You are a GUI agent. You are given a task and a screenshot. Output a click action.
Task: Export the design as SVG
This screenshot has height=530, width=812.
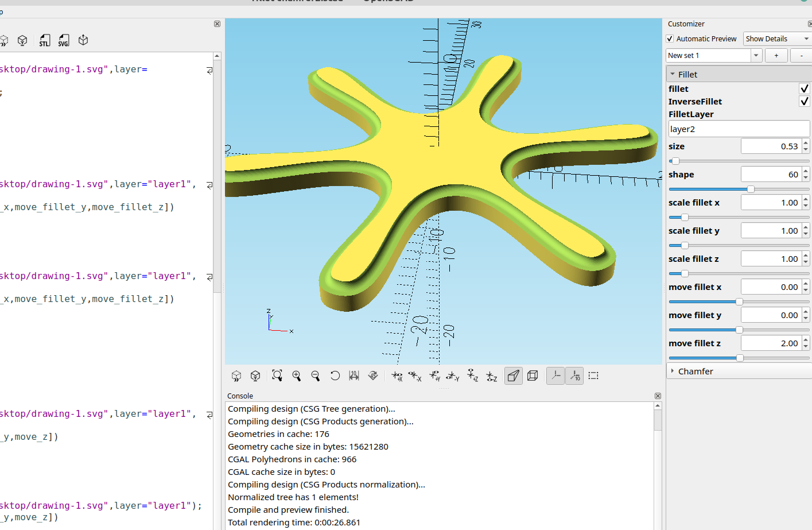(x=63, y=40)
